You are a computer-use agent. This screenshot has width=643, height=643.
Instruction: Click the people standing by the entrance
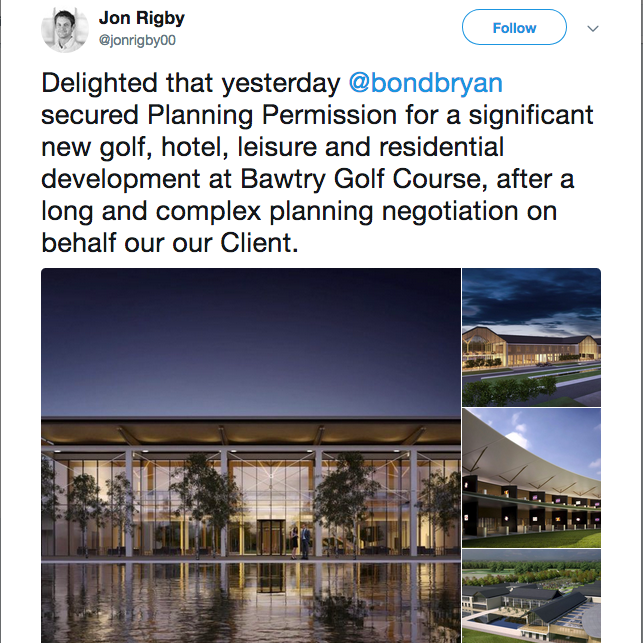click(x=300, y=541)
